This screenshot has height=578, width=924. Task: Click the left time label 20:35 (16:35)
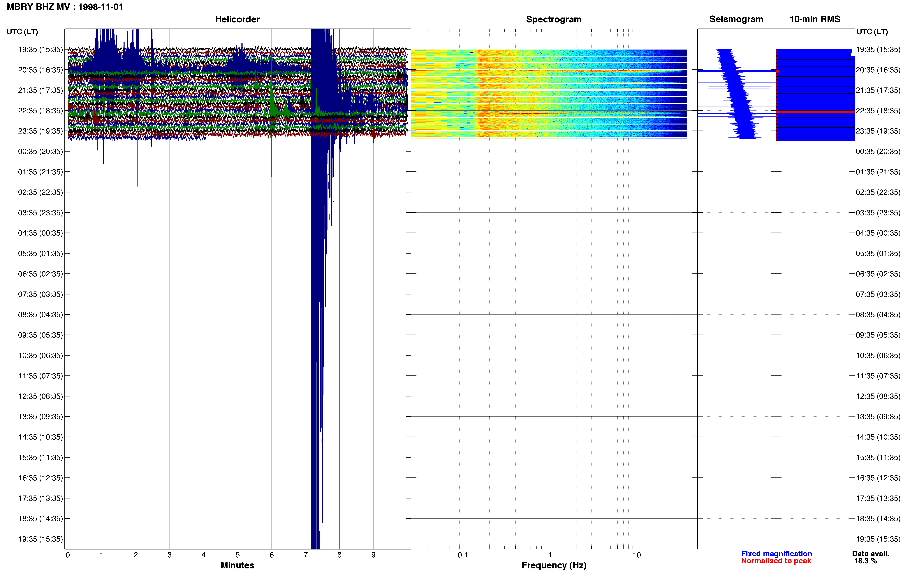tap(41, 70)
